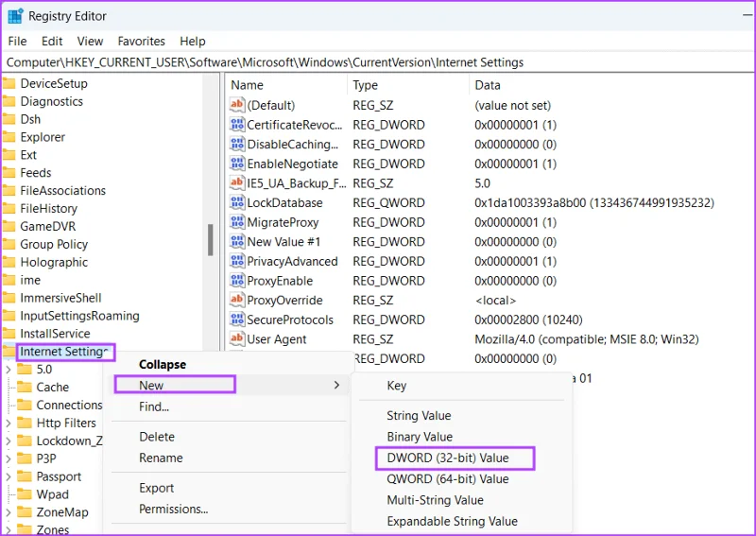
Task: Click the registry path address bar
Action: (377, 62)
